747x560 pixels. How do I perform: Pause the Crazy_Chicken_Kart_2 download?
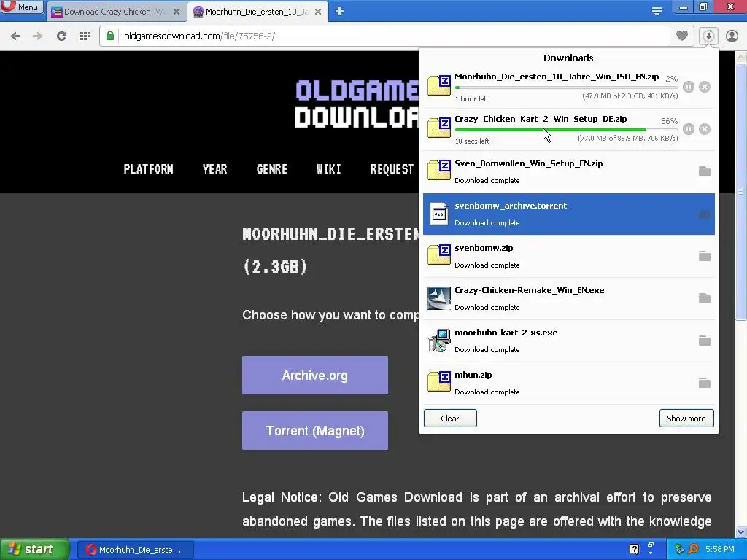point(689,129)
